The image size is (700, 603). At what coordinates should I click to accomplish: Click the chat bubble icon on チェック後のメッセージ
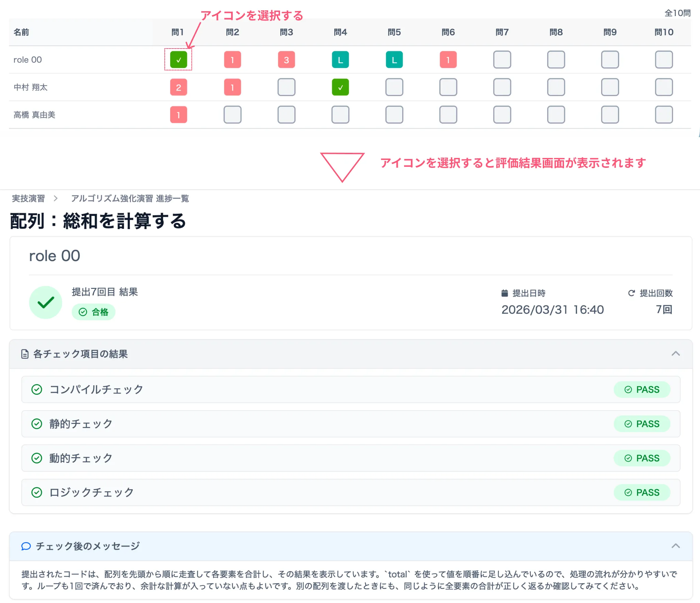(x=26, y=546)
